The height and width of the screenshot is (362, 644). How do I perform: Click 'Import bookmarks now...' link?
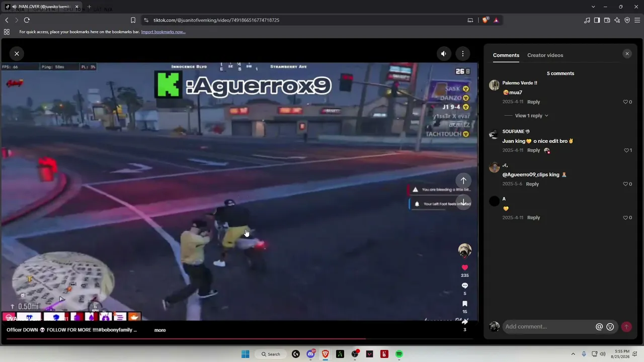point(163,32)
